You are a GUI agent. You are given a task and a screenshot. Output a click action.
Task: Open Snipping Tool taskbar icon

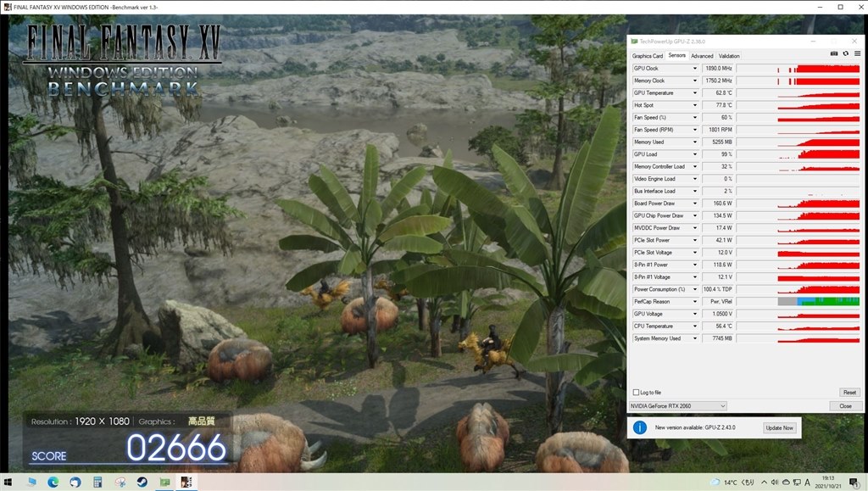120,483
